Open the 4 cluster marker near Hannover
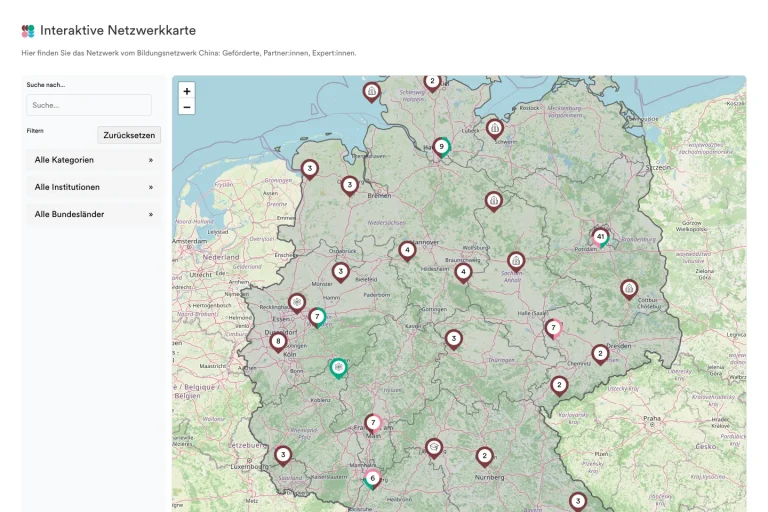The image size is (768, 512). coord(407,251)
